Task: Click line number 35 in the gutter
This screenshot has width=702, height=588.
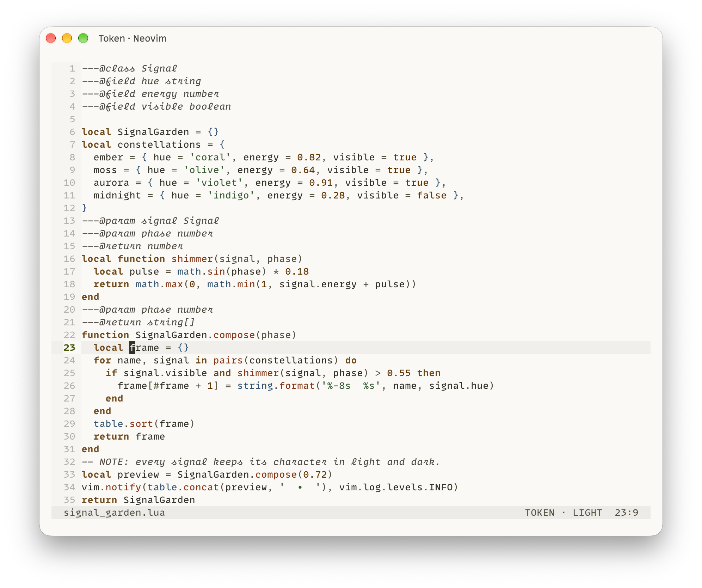Action: click(x=69, y=500)
